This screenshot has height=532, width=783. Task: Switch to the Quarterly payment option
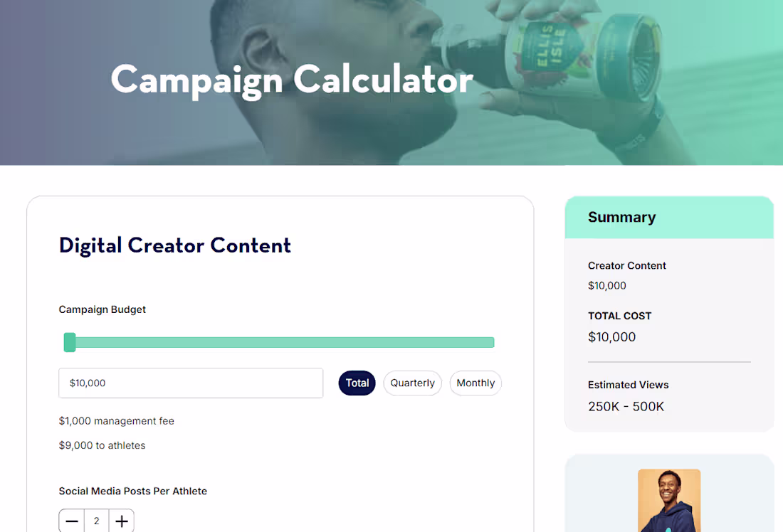click(412, 383)
